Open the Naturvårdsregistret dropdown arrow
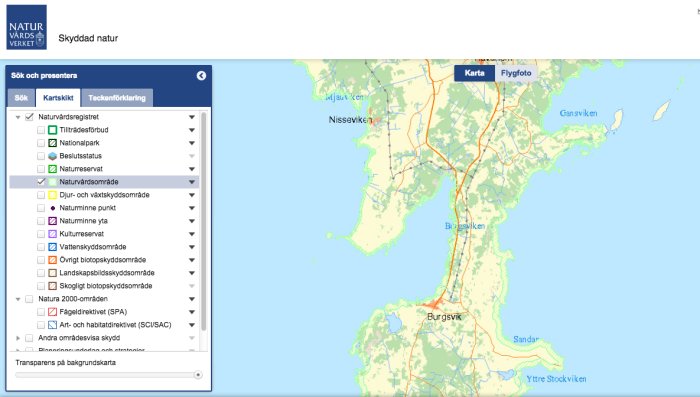The width and height of the screenshot is (700, 397). pos(192,117)
